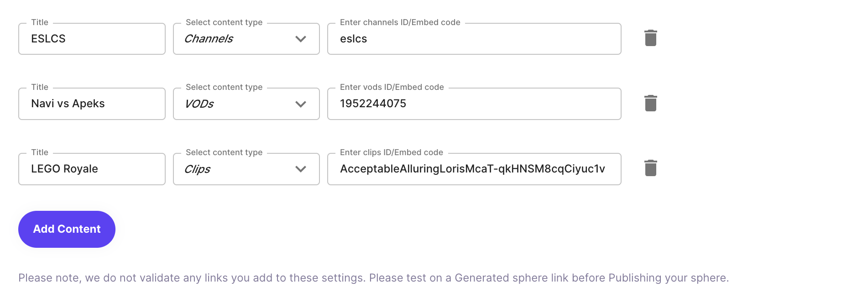
Task: Focus the eslcs channel ID field
Action: tap(474, 39)
